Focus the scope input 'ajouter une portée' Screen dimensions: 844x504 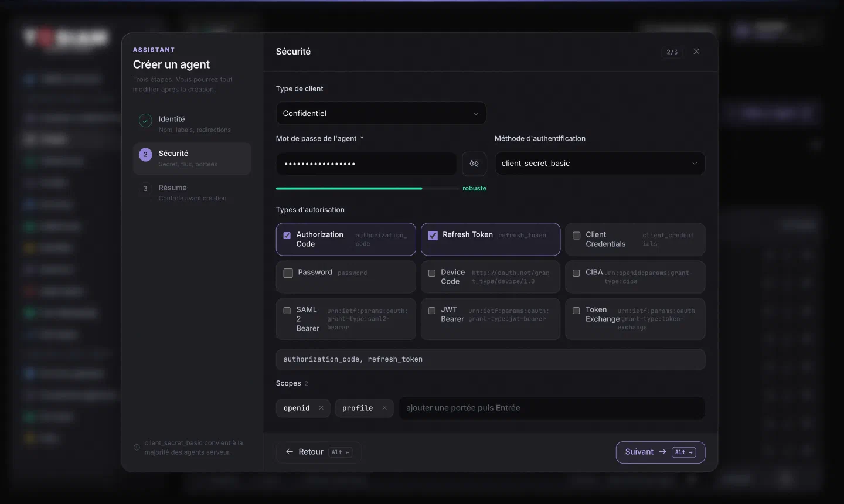[552, 408]
